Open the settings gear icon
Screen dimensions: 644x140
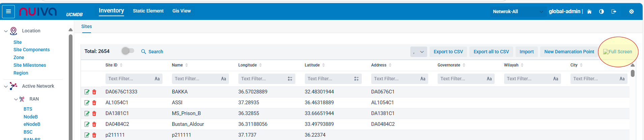[x=632, y=11]
